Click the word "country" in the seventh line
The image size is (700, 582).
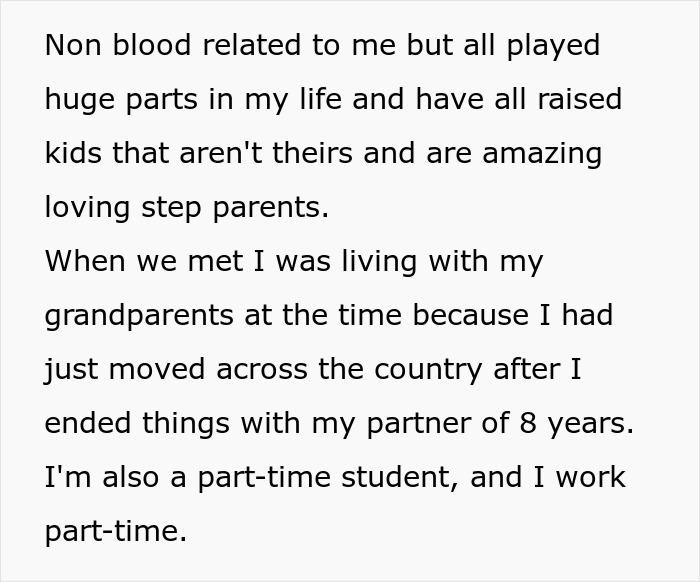tap(428, 370)
